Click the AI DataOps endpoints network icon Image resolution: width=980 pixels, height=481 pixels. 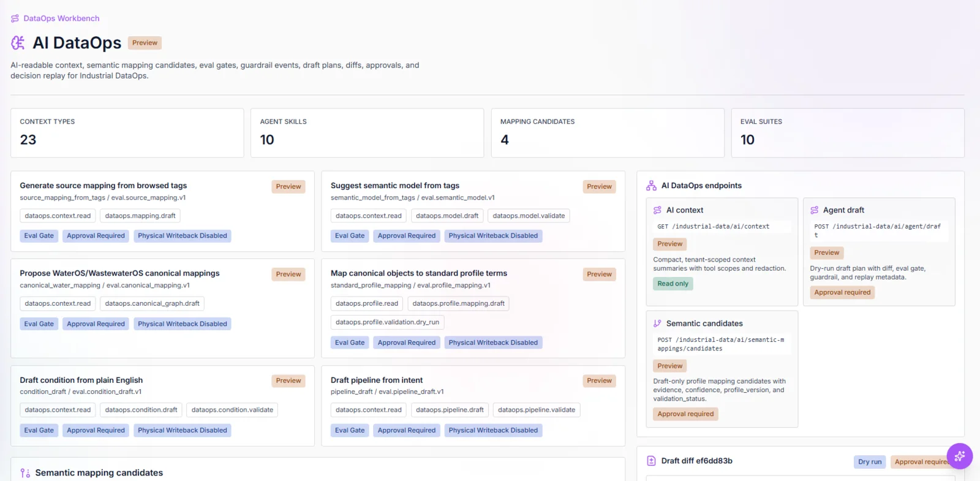(651, 186)
